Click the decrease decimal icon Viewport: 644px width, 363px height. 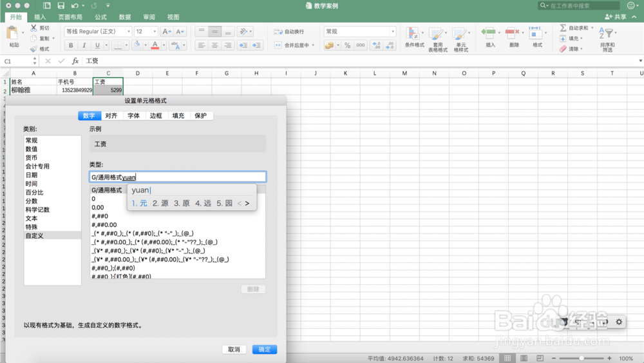click(390, 45)
